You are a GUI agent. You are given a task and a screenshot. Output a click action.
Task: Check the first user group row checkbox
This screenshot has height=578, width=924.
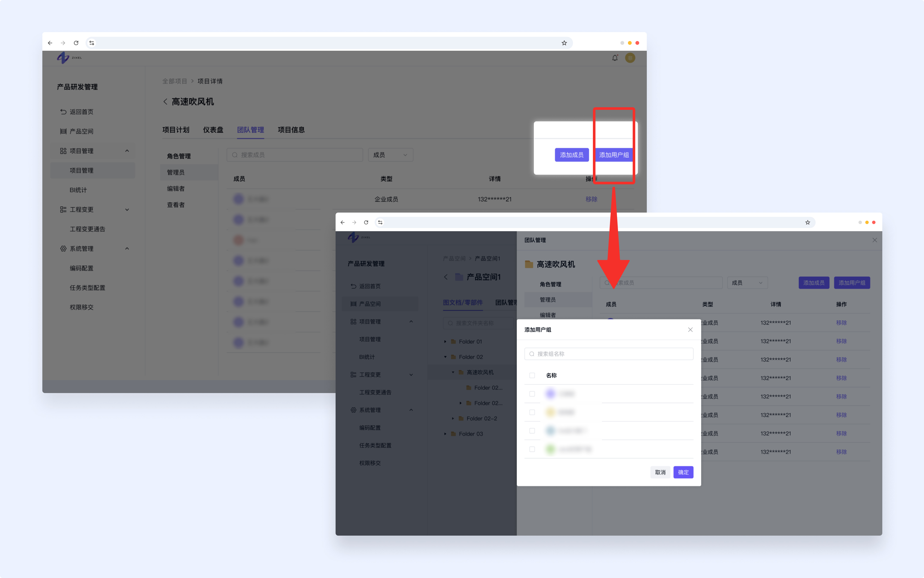point(532,394)
